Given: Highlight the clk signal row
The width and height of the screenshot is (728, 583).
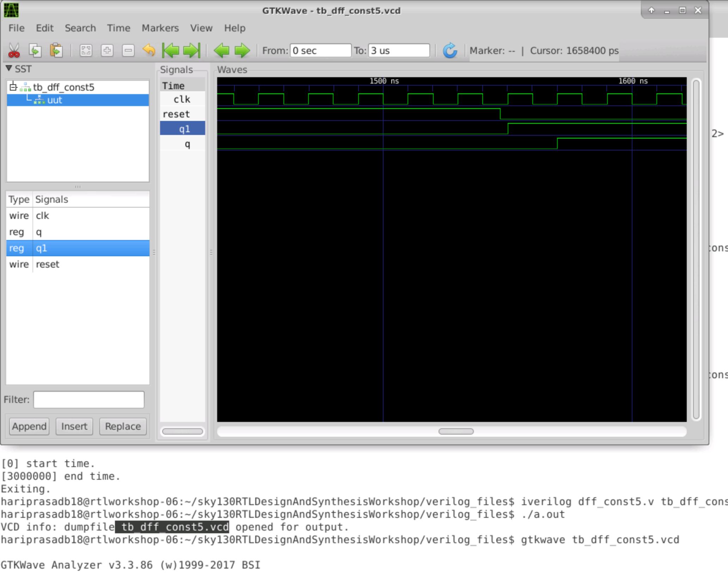Looking at the screenshot, I should pos(42,215).
